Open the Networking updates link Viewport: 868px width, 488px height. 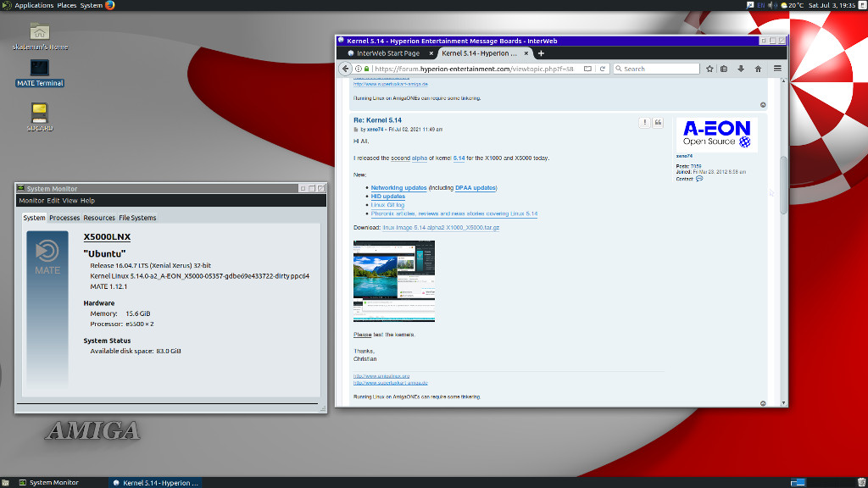(398, 187)
